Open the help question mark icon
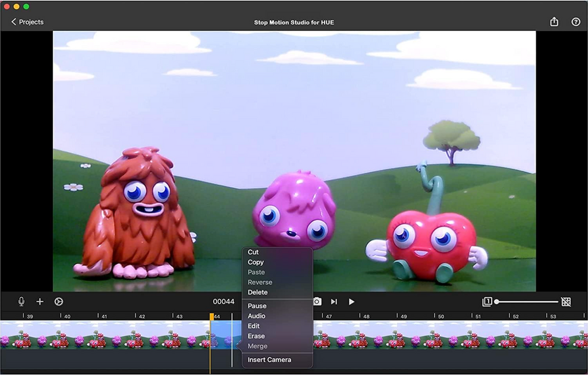Image resolution: width=588 pixels, height=376 pixels. click(x=576, y=22)
